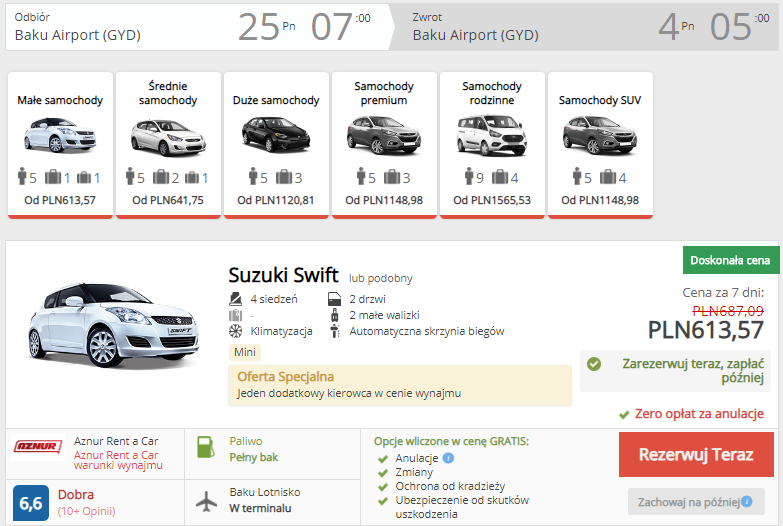Screen dimensions: 783x526
Task: Switch to Samochody premium category
Action: (x=384, y=144)
